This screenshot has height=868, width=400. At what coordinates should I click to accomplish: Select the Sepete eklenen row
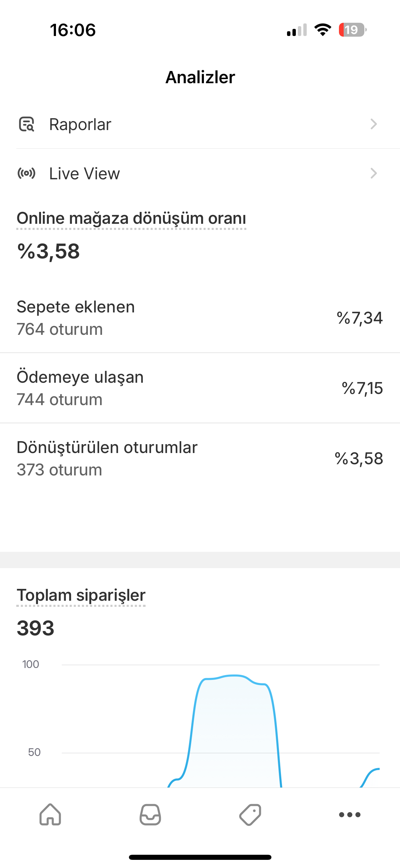[x=200, y=318]
